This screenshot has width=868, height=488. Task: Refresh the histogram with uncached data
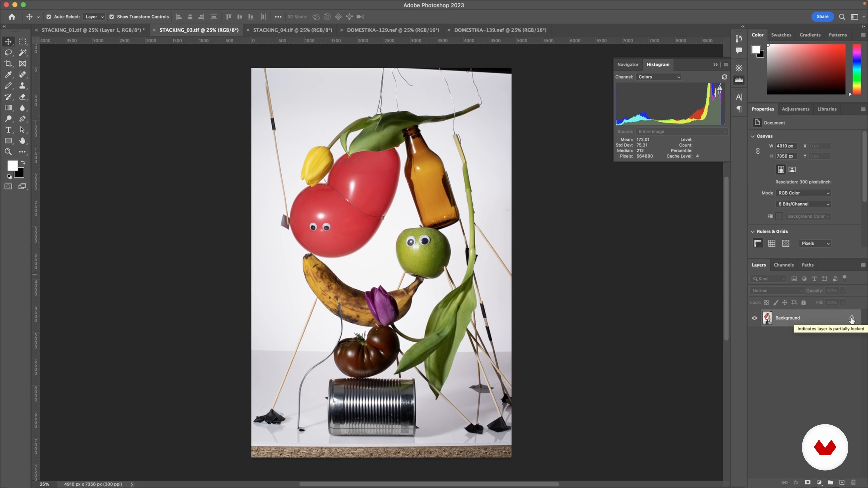[724, 77]
